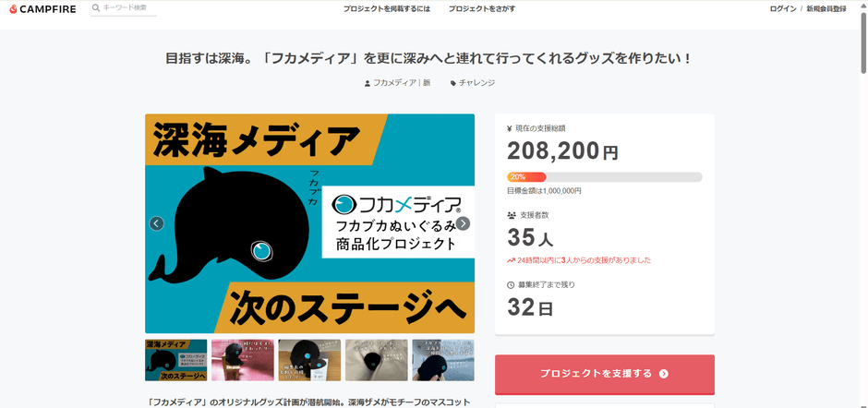Click the supporters group icon
The image size is (868, 408).
pos(512,215)
